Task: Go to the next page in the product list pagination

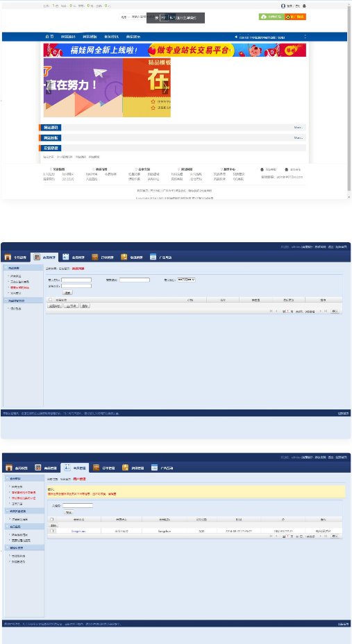Action: point(321,311)
